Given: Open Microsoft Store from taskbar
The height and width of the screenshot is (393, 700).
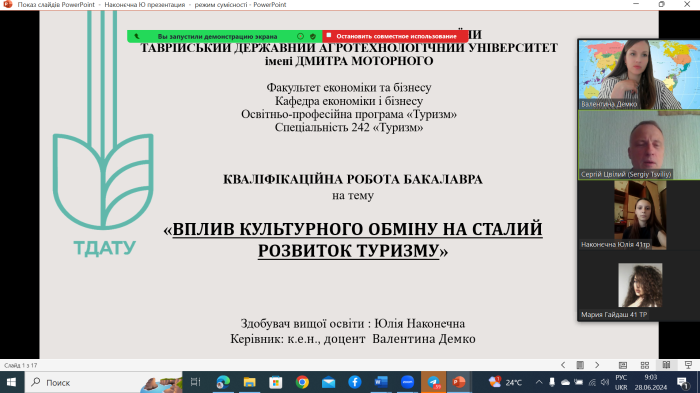Looking at the screenshot, I should [275, 382].
